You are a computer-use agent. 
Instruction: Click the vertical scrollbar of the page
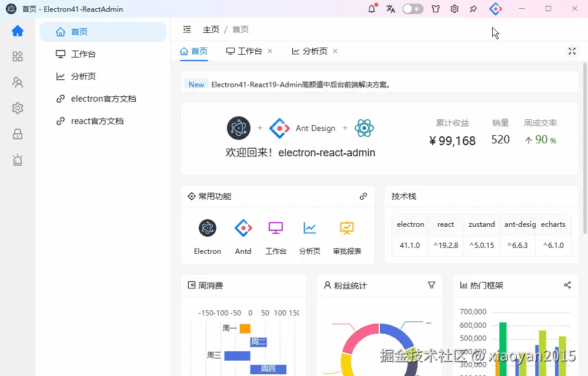tap(585, 148)
